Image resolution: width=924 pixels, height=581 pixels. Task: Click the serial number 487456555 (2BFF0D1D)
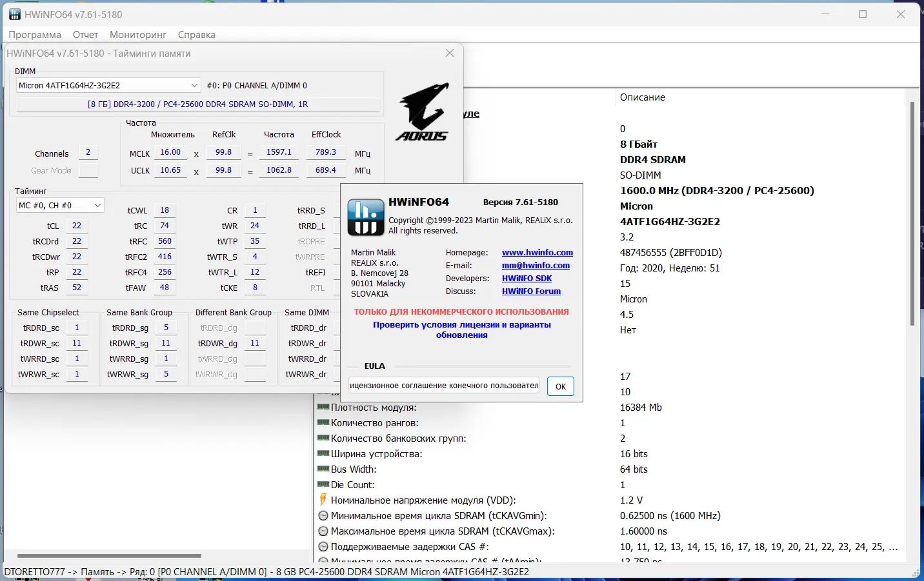click(x=671, y=253)
